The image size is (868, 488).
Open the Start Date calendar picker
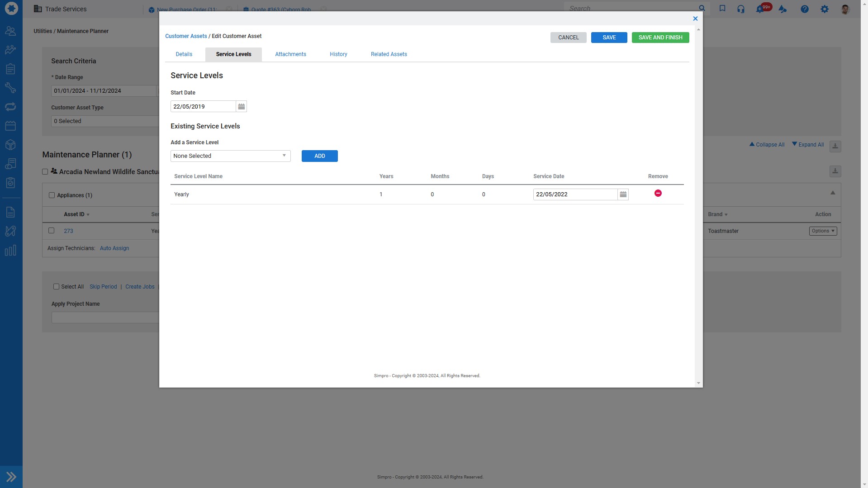pyautogui.click(x=241, y=107)
